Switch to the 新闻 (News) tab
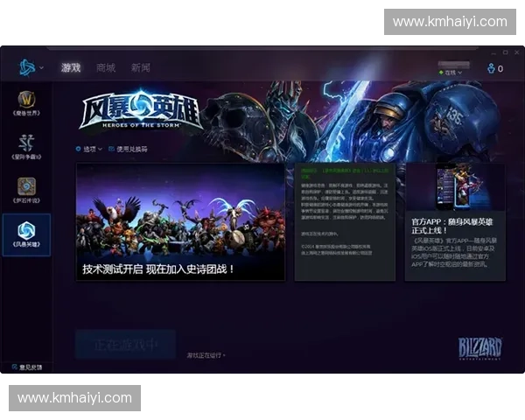The height and width of the screenshot is (420, 525). pos(140,67)
